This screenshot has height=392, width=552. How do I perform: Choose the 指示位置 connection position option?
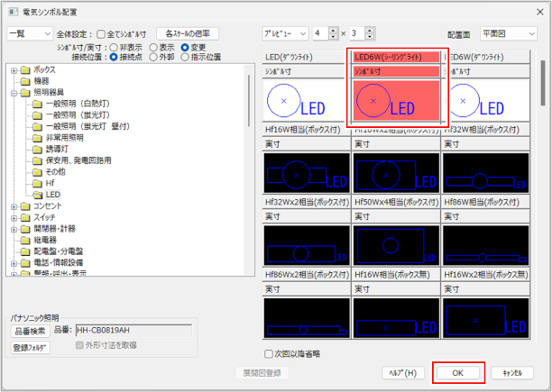pos(185,56)
